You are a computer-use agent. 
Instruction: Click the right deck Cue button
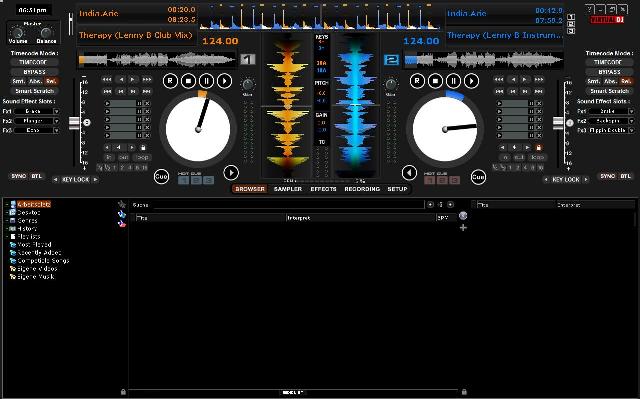(478, 177)
